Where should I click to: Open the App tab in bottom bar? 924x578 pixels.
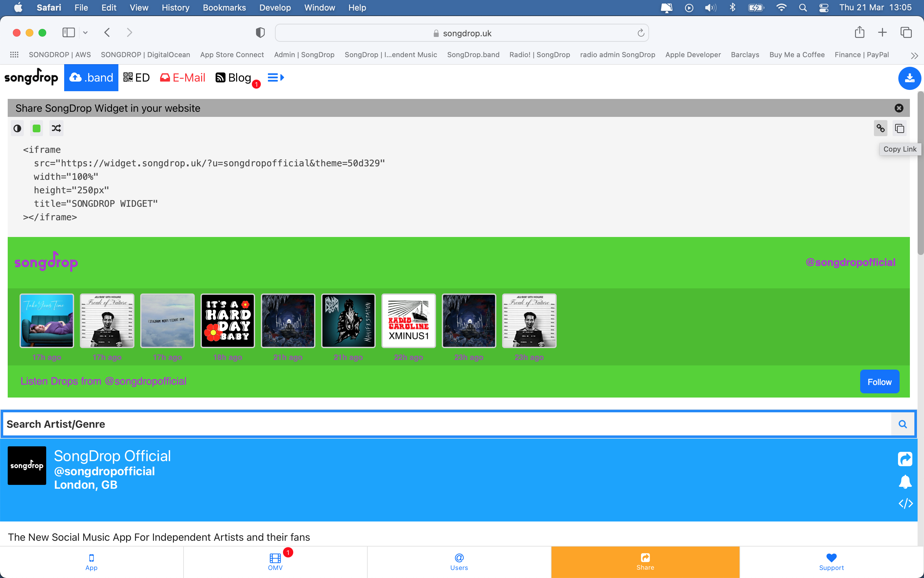92,562
